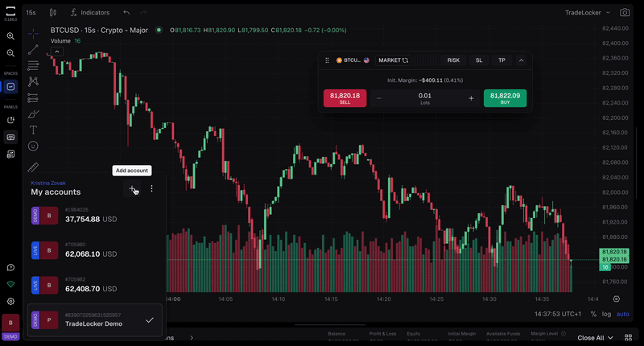Toggle percent scale mode
644x346 pixels.
(593, 314)
